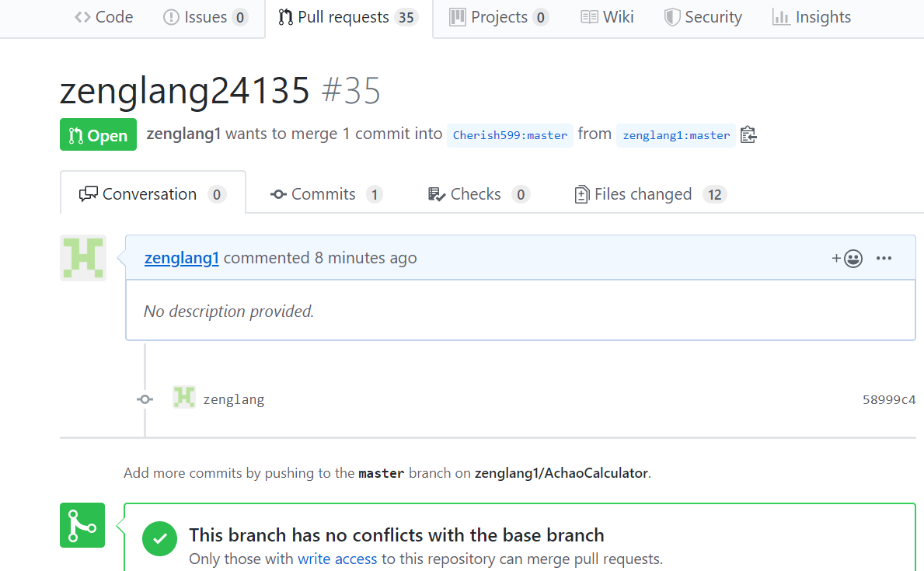Click the Pull requests branch icon
The height and width of the screenshot is (571, 924).
(x=285, y=17)
